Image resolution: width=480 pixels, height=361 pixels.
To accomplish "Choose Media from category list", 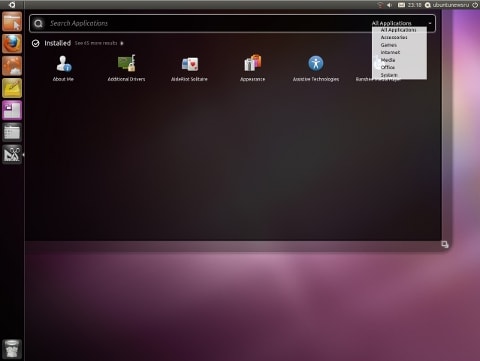I will tap(388, 60).
